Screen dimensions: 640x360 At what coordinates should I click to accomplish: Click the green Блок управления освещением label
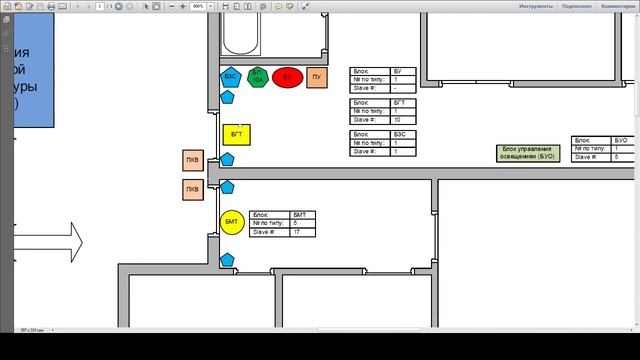[528, 153]
